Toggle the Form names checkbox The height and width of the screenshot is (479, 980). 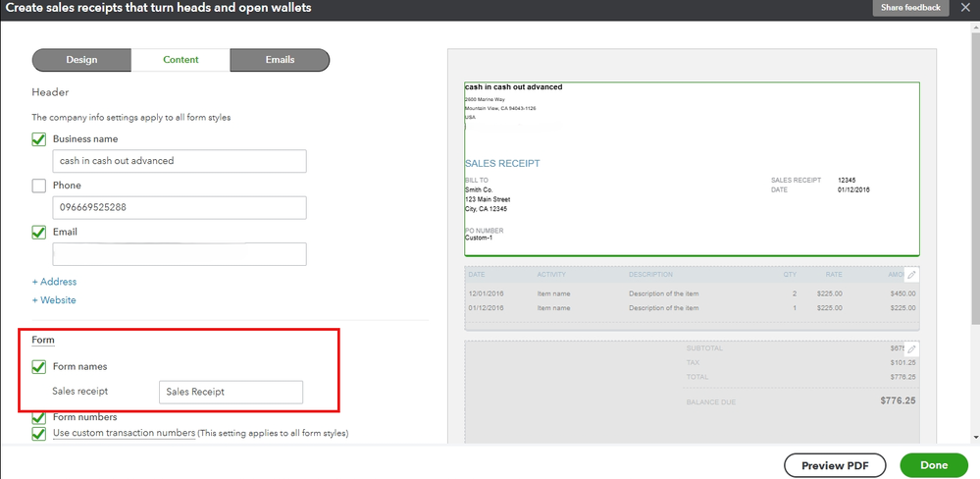click(x=39, y=367)
